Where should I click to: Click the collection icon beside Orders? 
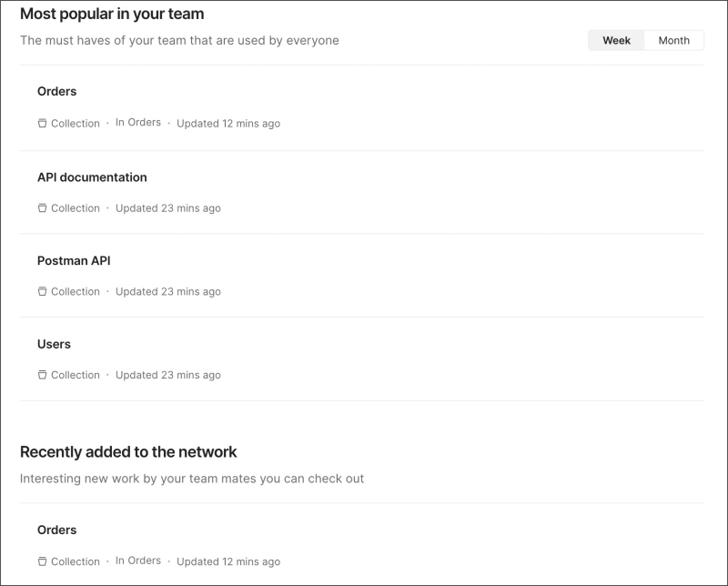pos(42,122)
